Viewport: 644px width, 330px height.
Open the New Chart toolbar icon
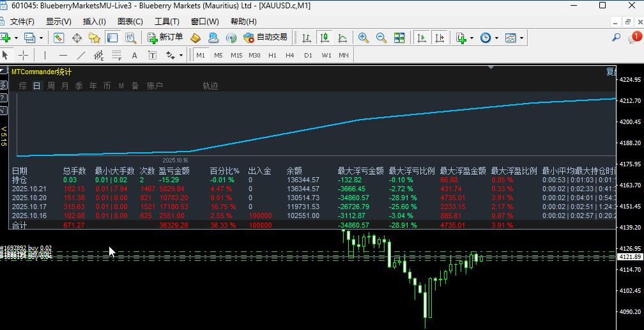(x=5, y=38)
